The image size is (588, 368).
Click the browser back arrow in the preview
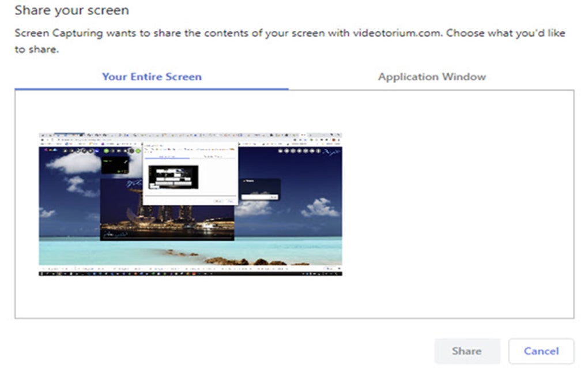[x=42, y=138]
